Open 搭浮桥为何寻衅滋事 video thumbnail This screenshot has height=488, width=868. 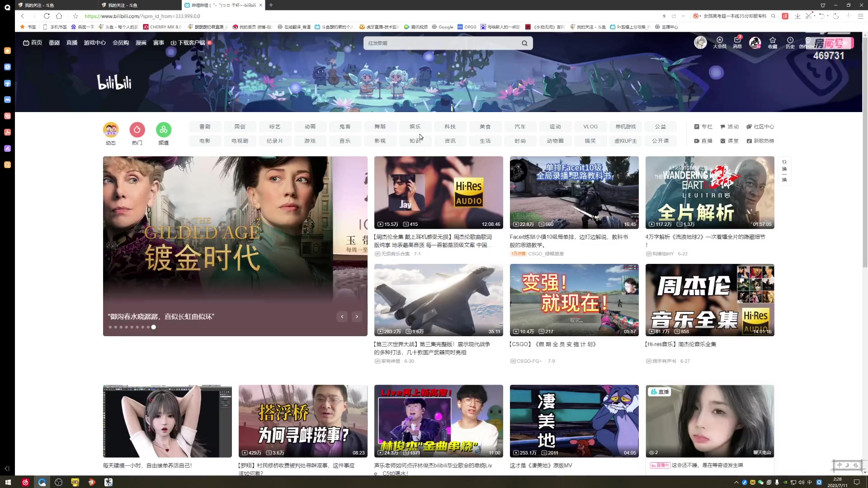point(303,421)
